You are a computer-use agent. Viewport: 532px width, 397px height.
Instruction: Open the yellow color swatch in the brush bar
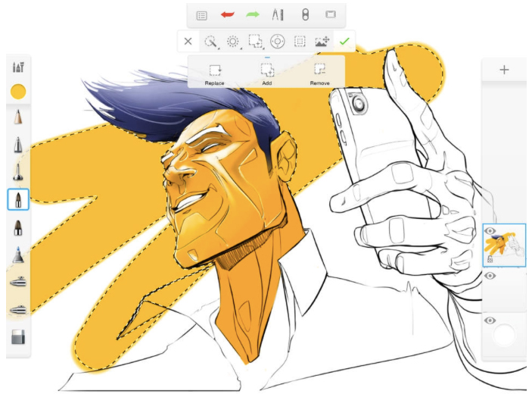tap(18, 92)
